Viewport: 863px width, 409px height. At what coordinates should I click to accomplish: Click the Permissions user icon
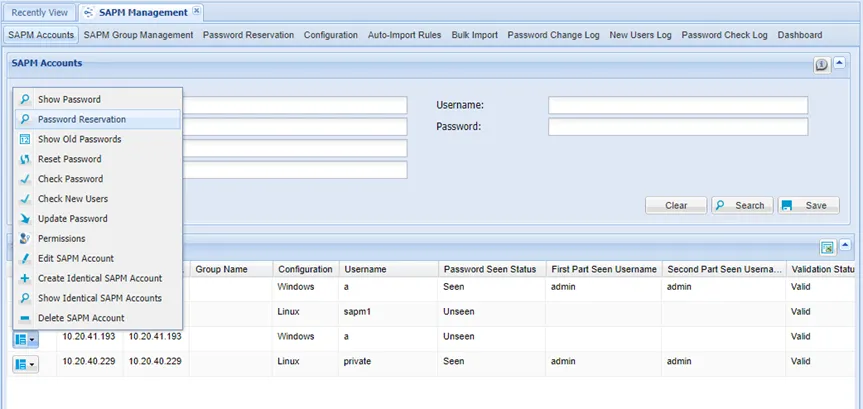[25, 238]
